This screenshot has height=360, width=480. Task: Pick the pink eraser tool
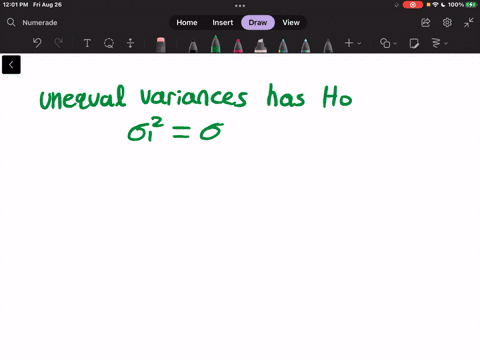[161, 44]
